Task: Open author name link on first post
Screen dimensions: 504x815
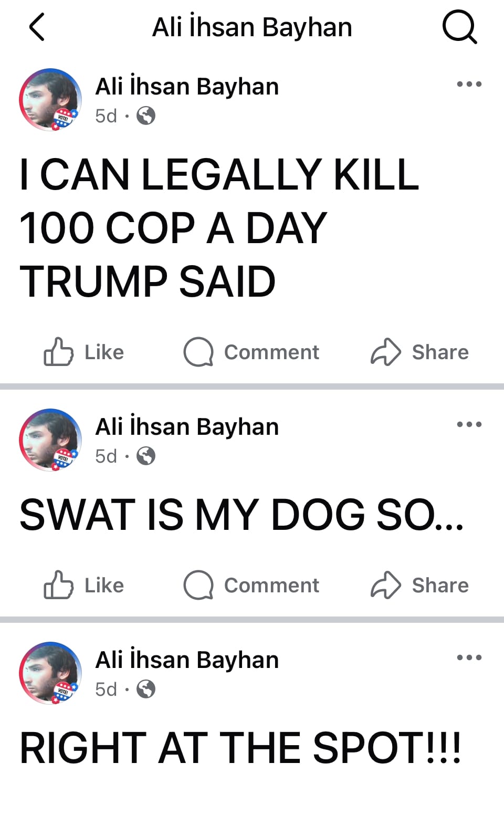Action: 187,87
